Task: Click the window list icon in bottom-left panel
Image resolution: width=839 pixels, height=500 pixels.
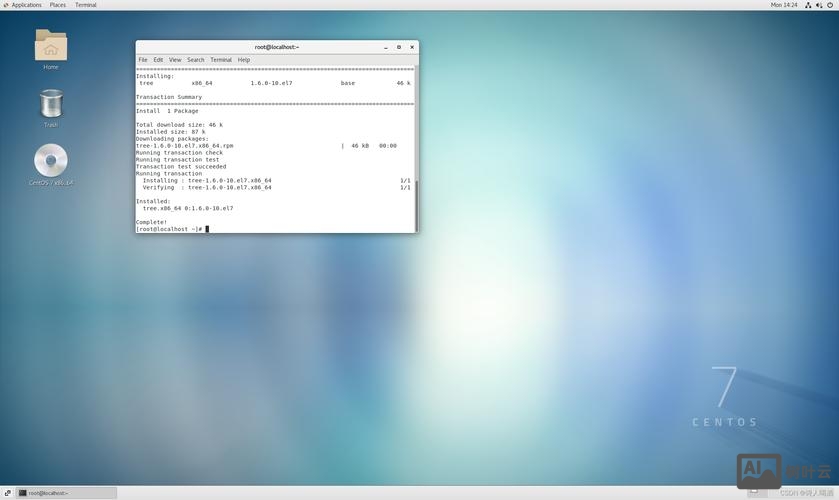Action: [x=7, y=493]
